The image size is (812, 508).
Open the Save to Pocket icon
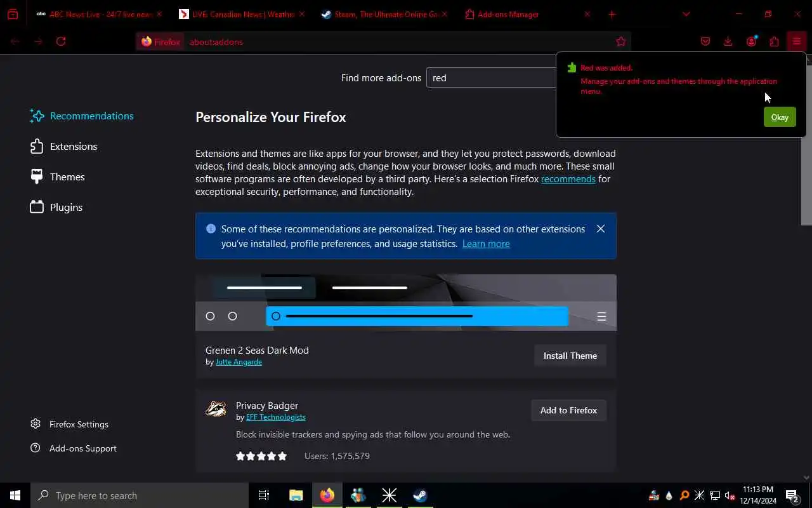point(705,41)
